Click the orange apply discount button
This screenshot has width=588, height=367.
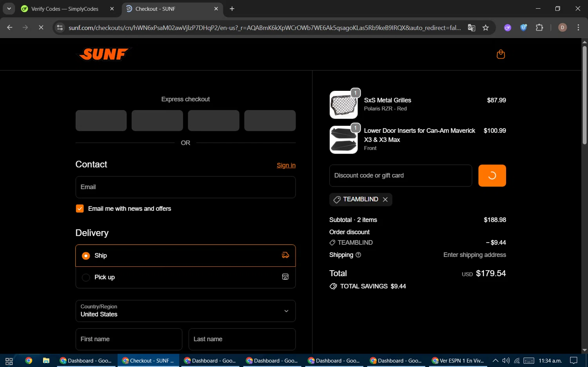(x=492, y=175)
